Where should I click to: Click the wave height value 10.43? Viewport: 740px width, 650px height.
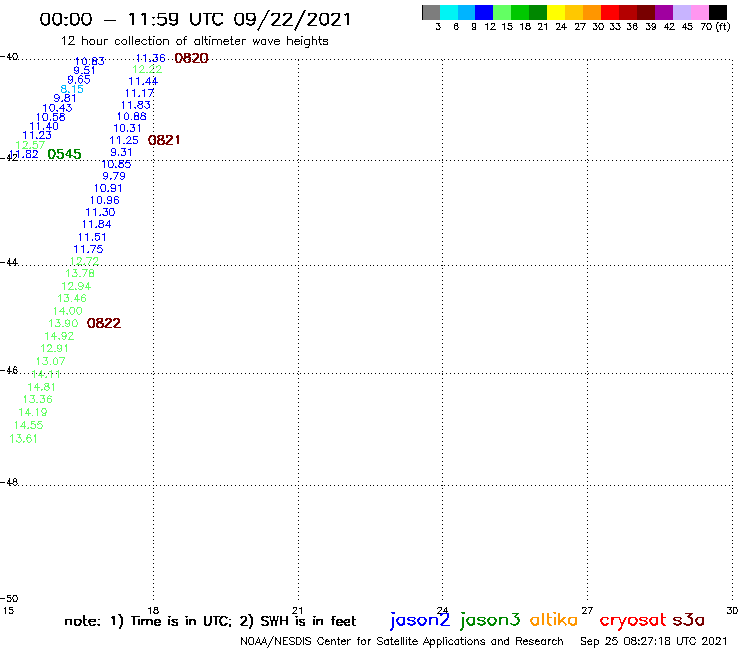pos(57,108)
